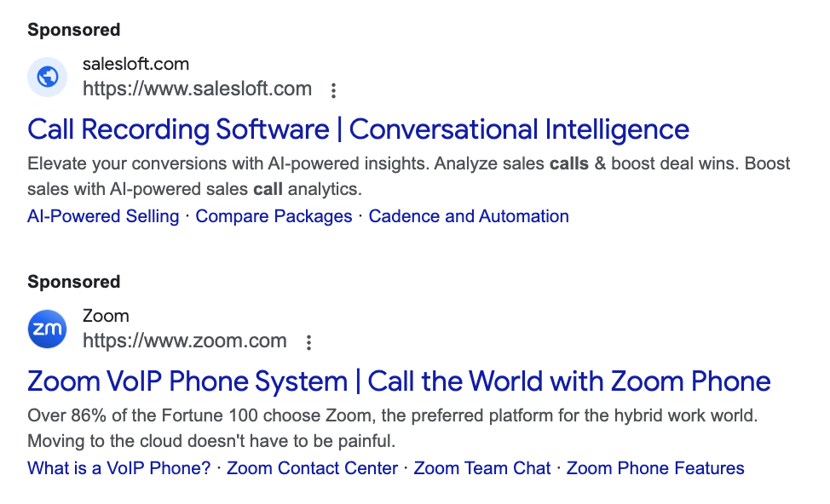Open three-dot menu for Zoom ad
830x504 pixels.
[309, 342]
